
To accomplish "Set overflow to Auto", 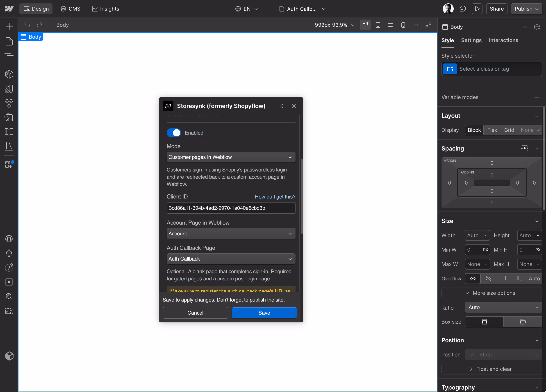I will tap(535, 279).
